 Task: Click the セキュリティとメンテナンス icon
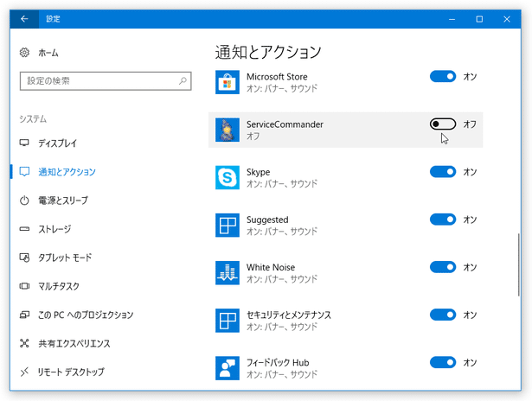pyautogui.click(x=228, y=320)
